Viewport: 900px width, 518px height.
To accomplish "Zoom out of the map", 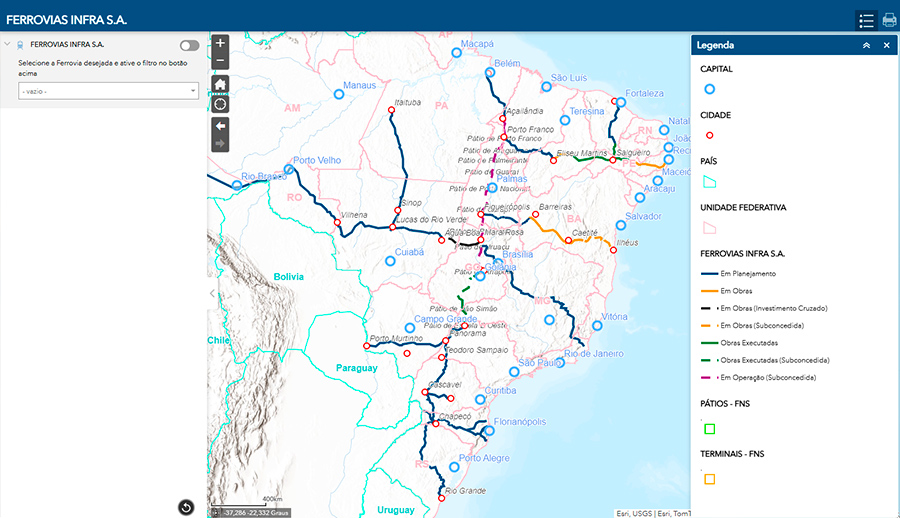I will click(x=220, y=60).
